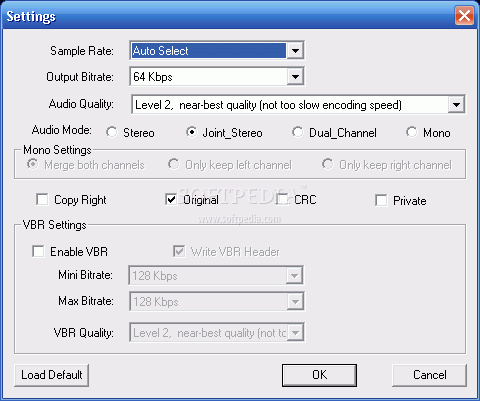
Task: Click the Output Bitrate label
Action: point(80,77)
